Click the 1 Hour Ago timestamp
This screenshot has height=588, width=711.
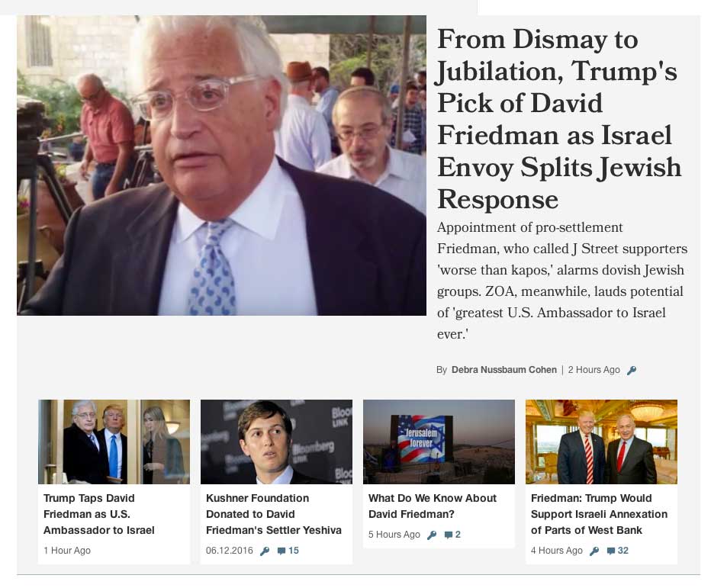click(67, 551)
